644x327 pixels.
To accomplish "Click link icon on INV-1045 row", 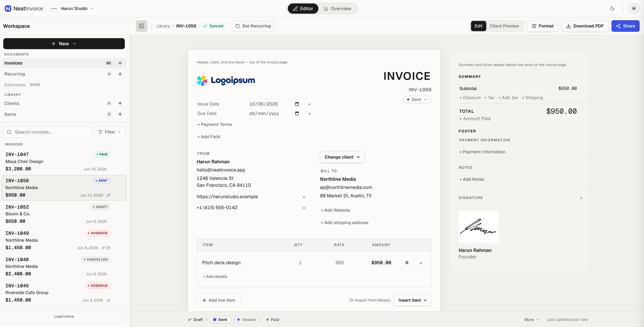I will pos(108,300).
